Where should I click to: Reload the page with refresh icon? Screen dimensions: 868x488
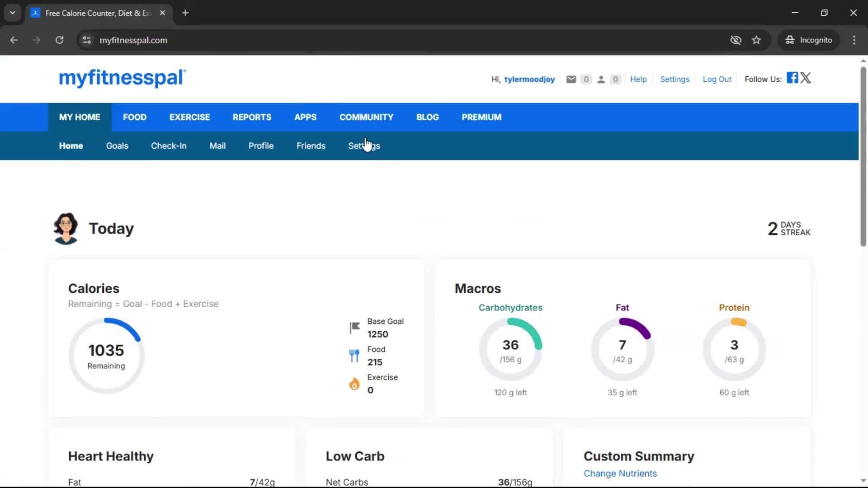pos(59,40)
